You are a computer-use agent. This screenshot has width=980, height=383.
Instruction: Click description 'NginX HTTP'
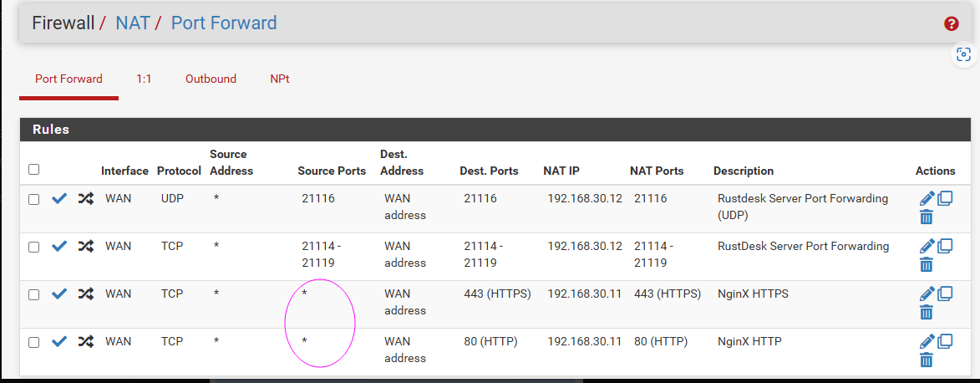750,342
